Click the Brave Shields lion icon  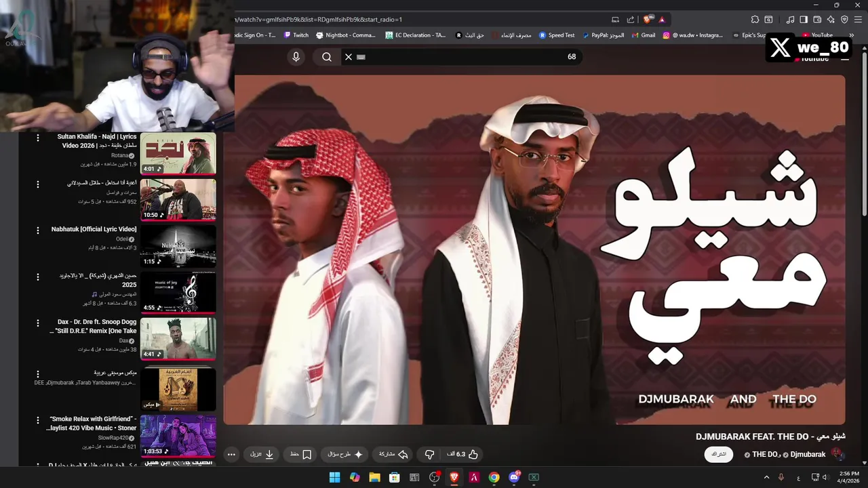pos(648,20)
